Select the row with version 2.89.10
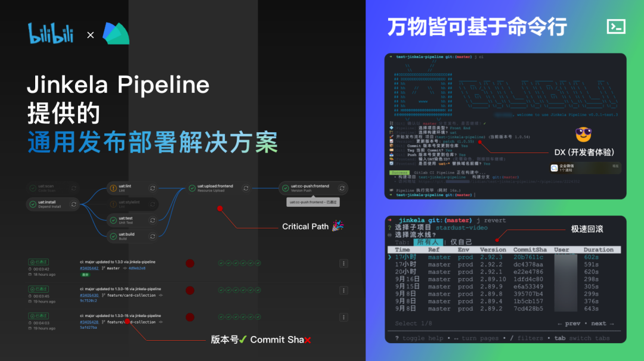Viewport: 644px width, 361px height. pyautogui.click(x=504, y=279)
